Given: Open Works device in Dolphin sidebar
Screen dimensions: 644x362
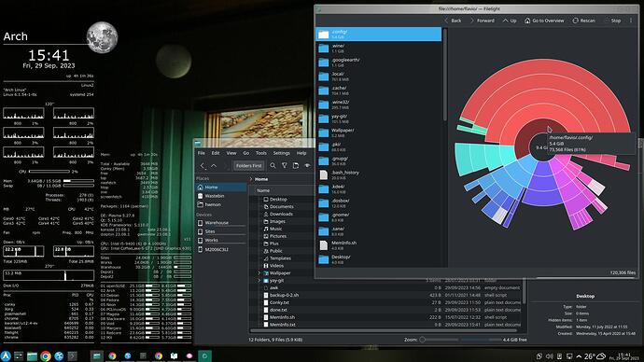Looking at the screenshot, I should click(x=221, y=240).
